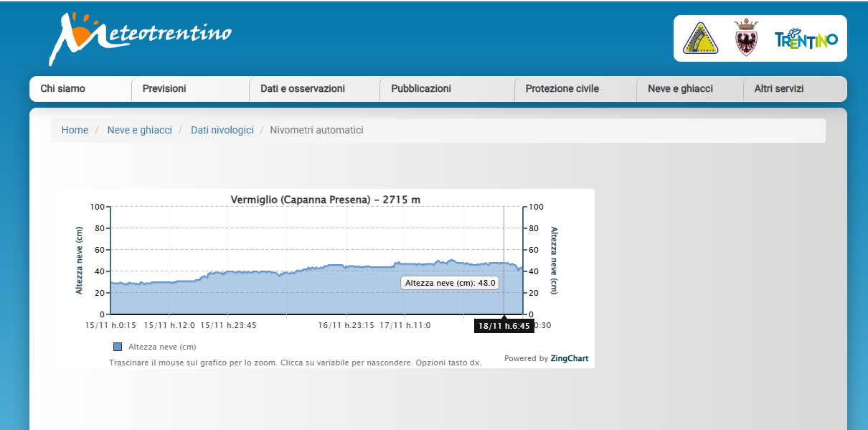Expand the Protezione civile menu
The height and width of the screenshot is (430, 868).
[562, 89]
